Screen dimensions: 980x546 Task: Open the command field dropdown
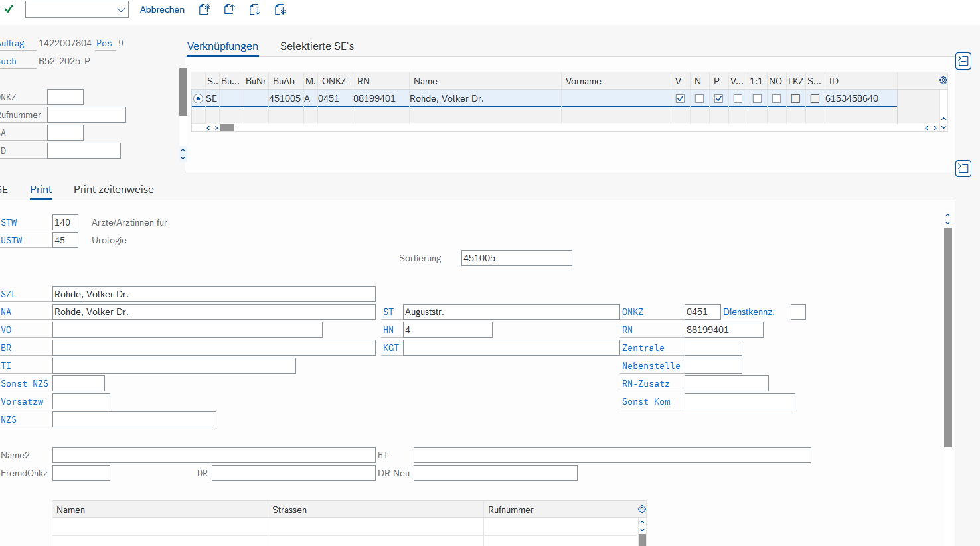click(x=121, y=9)
